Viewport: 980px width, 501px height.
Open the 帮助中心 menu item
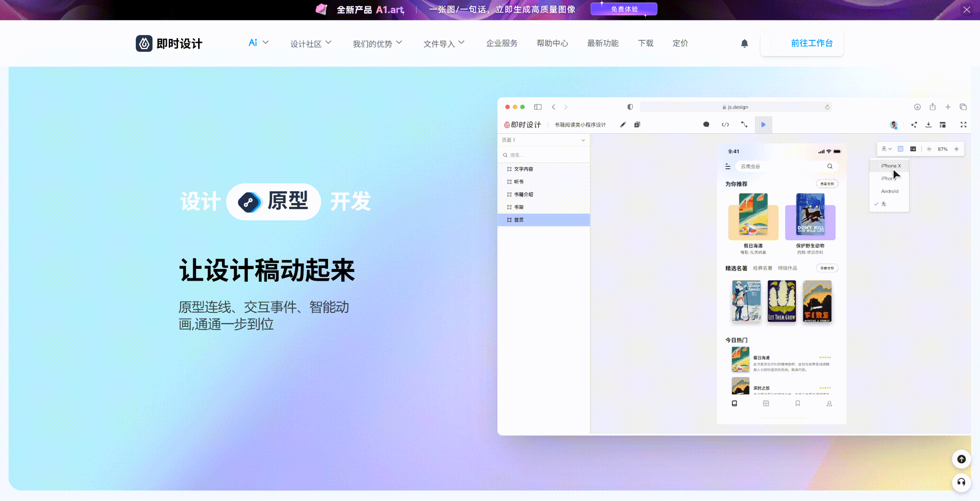[x=552, y=43]
